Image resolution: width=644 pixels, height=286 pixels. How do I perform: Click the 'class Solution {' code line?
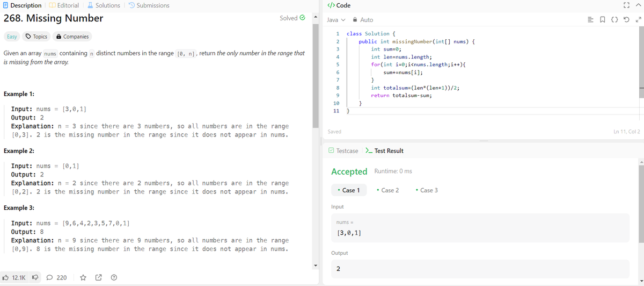click(x=371, y=34)
